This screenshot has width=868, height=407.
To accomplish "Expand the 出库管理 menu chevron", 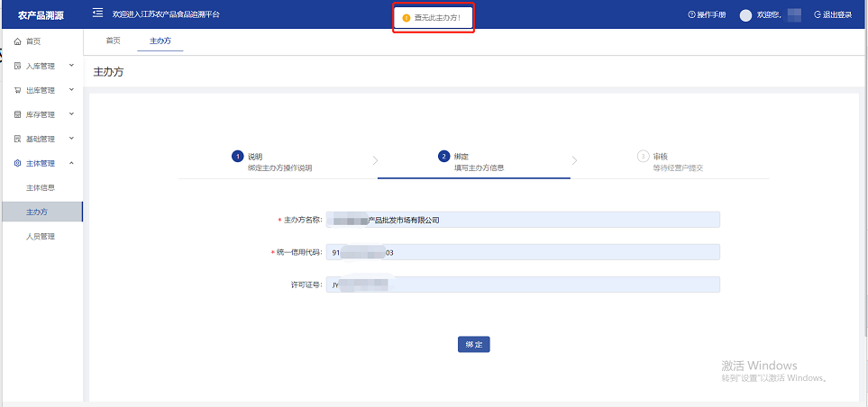I will click(x=71, y=89).
